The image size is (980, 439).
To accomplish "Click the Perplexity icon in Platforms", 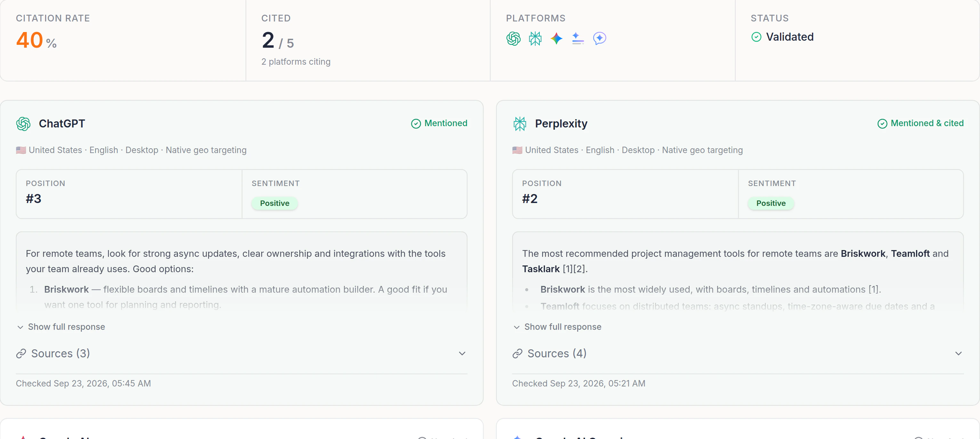I will coord(535,38).
